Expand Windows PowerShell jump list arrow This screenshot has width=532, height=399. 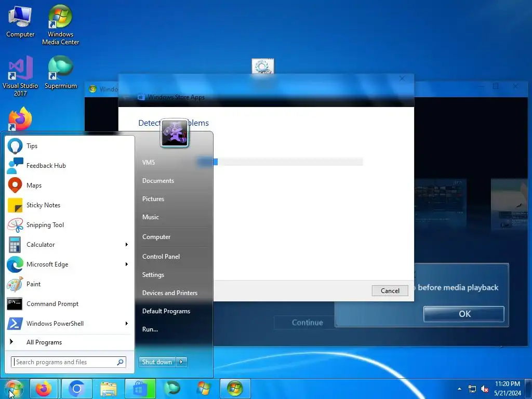click(127, 323)
